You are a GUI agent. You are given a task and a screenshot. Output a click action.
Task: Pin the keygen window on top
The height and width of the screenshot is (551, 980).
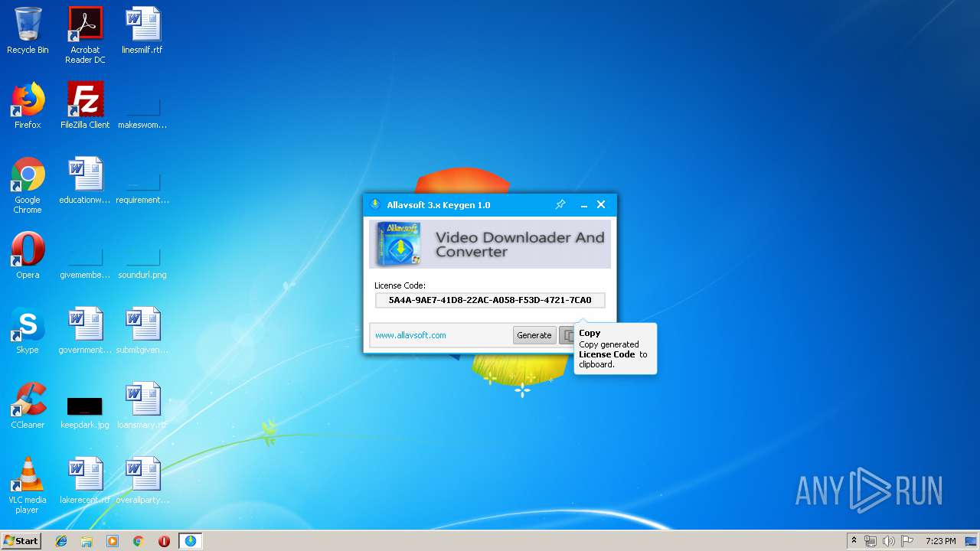click(560, 205)
